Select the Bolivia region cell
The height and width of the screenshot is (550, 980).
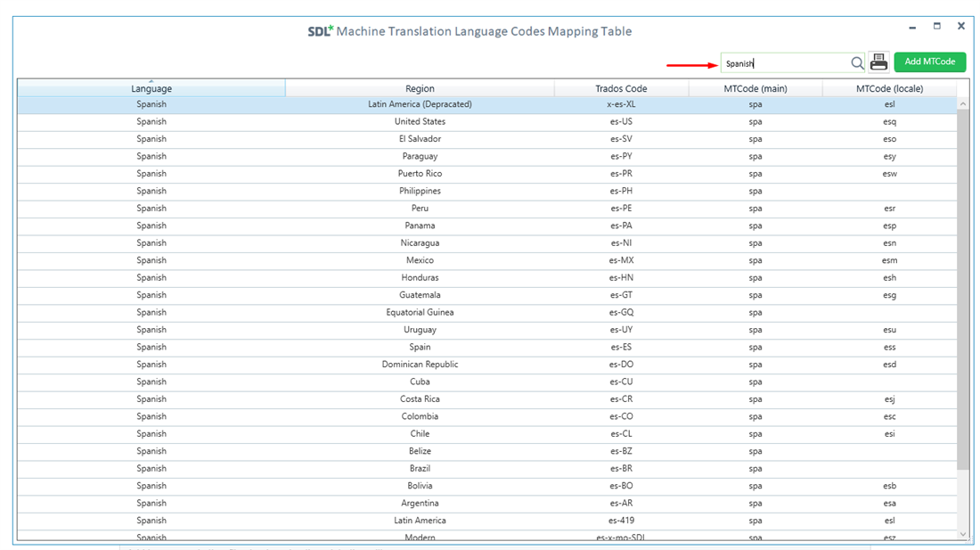[x=420, y=486]
